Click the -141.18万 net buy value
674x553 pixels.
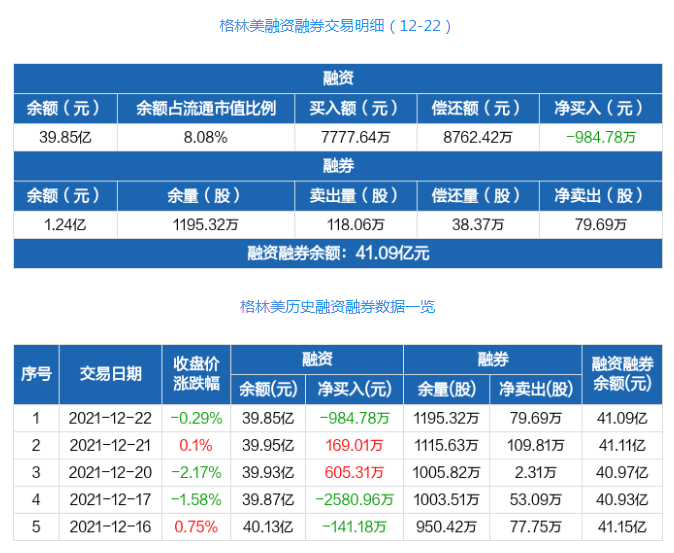[354, 527]
